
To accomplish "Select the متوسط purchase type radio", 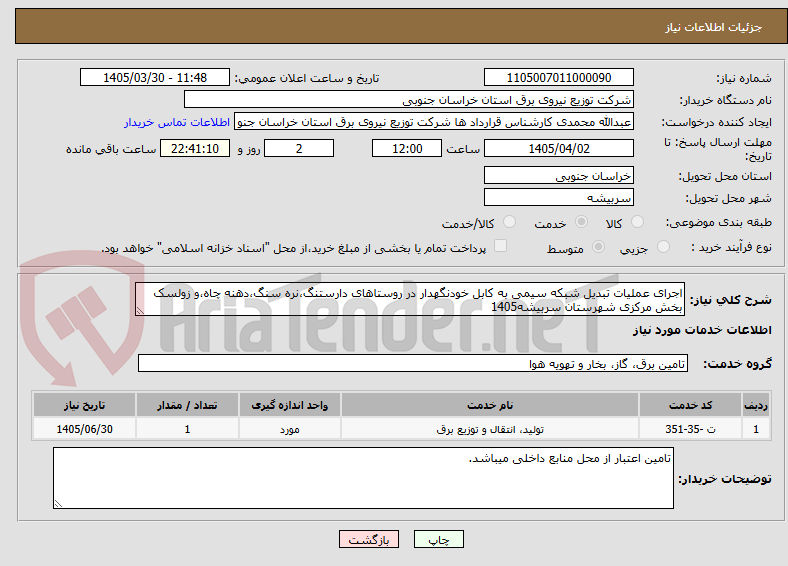I will (x=598, y=246).
